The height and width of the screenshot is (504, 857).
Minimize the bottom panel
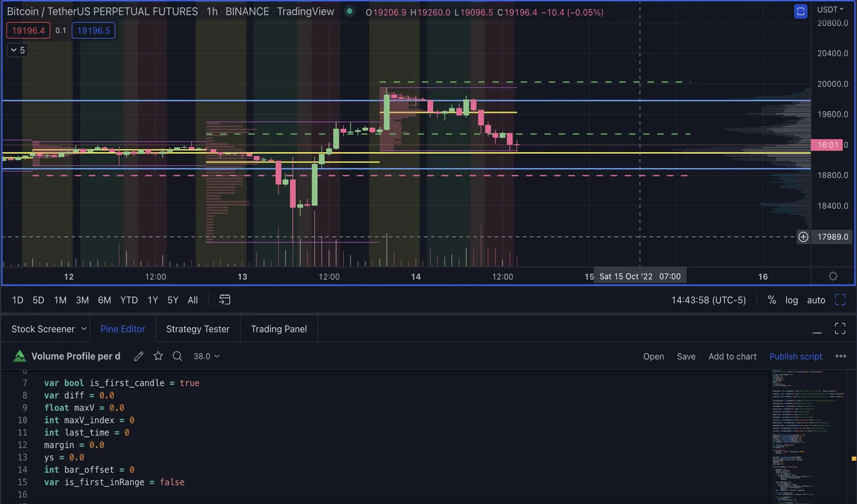tap(817, 331)
